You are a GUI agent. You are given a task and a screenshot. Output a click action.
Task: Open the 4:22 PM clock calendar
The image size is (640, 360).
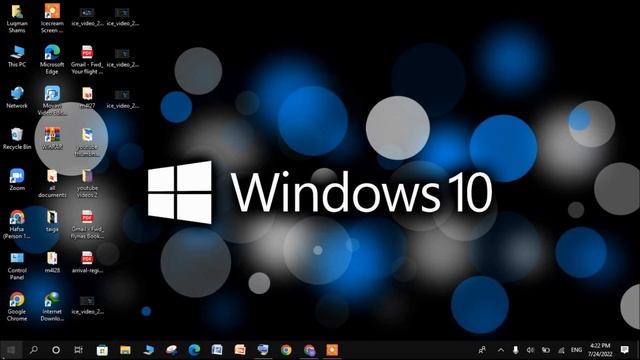(x=600, y=350)
